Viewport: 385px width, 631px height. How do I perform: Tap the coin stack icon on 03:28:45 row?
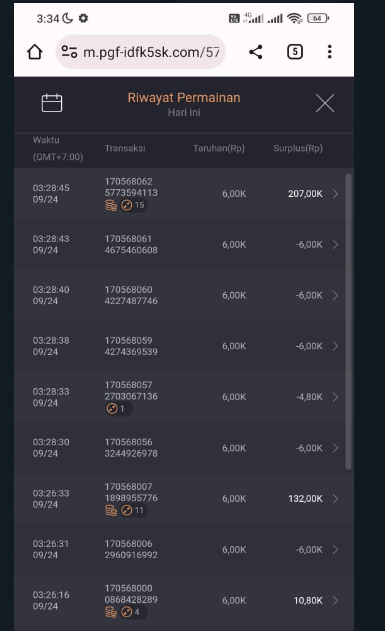click(x=111, y=206)
